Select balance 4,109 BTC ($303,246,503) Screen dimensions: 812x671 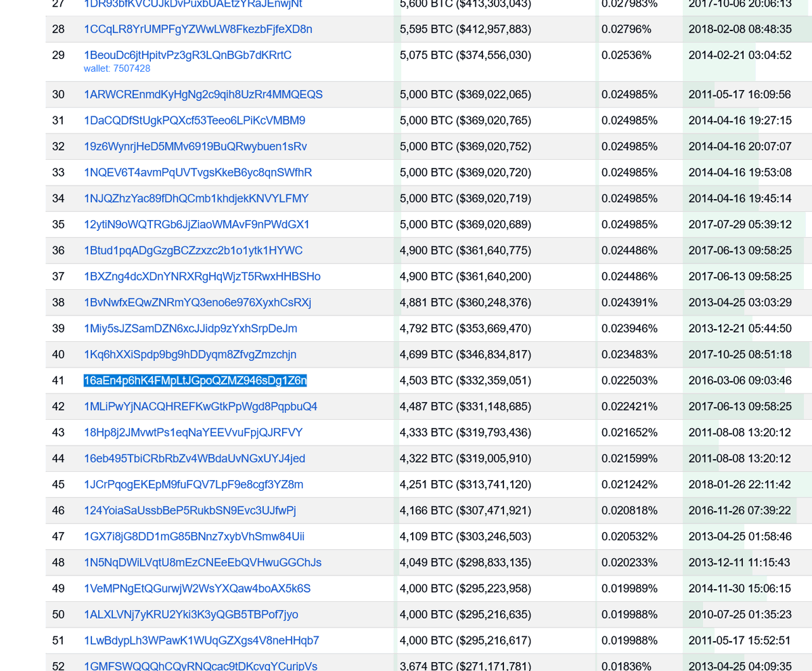point(466,536)
